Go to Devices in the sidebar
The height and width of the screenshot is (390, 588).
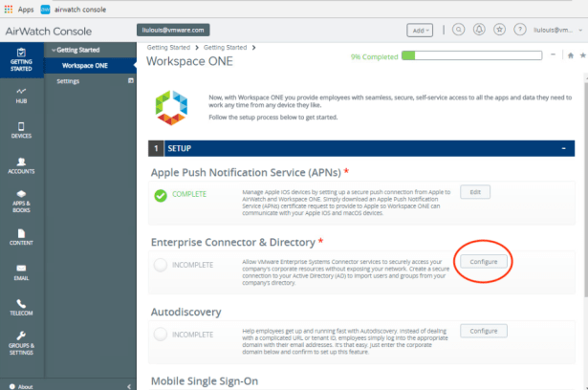point(20,130)
